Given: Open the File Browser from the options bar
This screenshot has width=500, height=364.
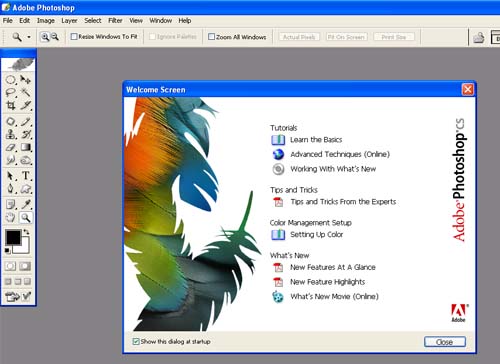Looking at the screenshot, I should click(479, 38).
